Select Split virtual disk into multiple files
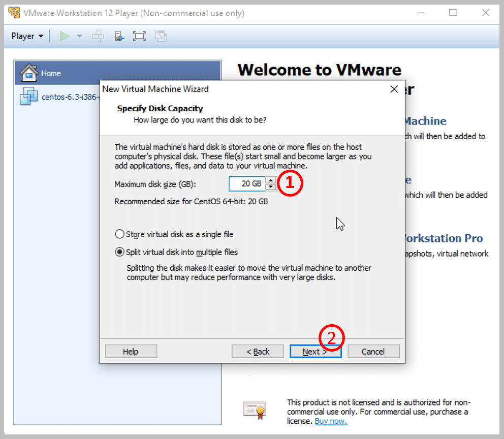This screenshot has height=439, width=504. tap(120, 252)
